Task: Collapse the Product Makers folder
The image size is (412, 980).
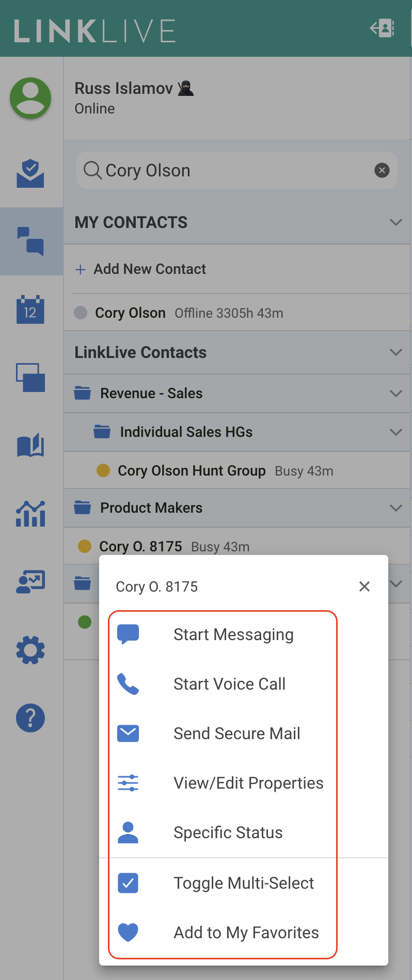Action: [396, 508]
